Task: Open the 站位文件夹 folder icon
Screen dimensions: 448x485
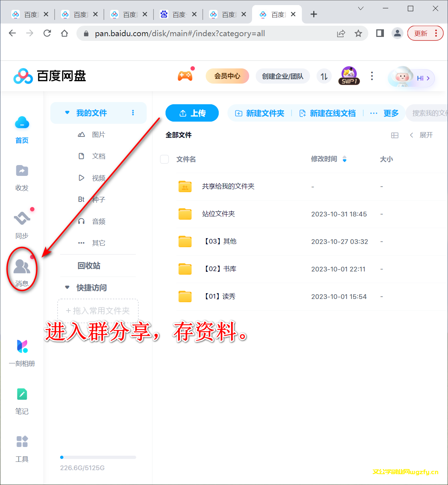Action: (185, 214)
